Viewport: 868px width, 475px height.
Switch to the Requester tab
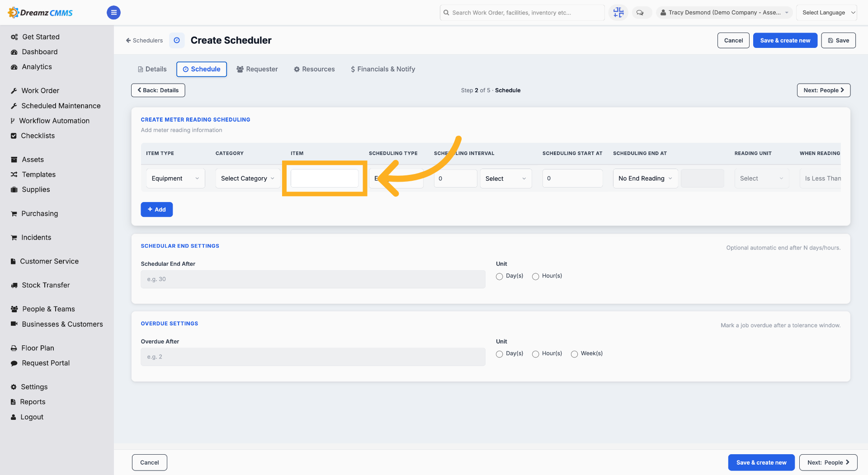tap(257, 69)
